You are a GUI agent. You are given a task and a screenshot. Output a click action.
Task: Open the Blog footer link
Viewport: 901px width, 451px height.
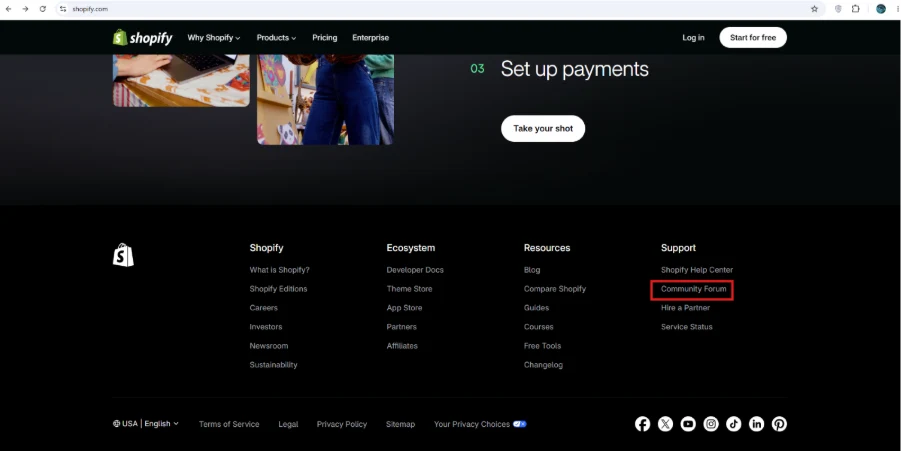pos(532,270)
